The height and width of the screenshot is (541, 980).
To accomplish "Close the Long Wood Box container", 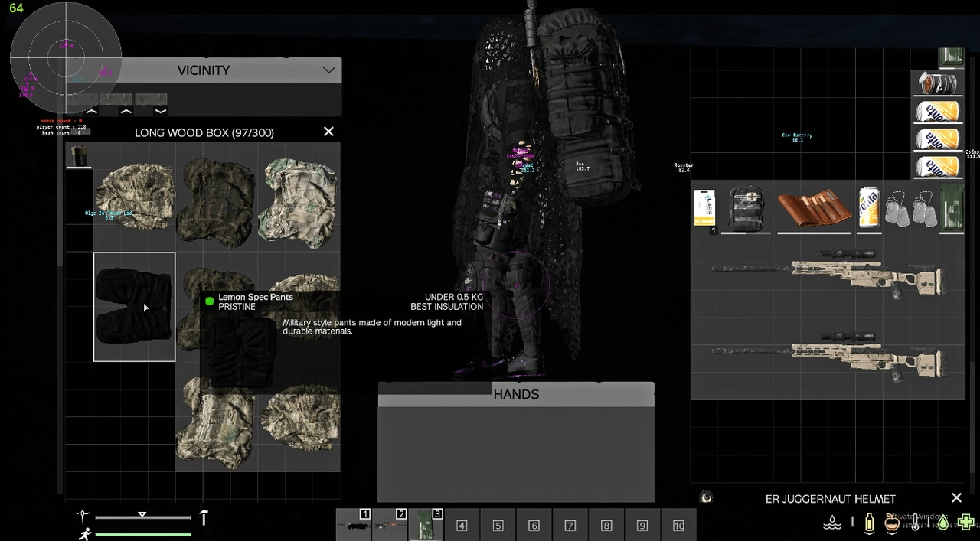I will click(328, 132).
